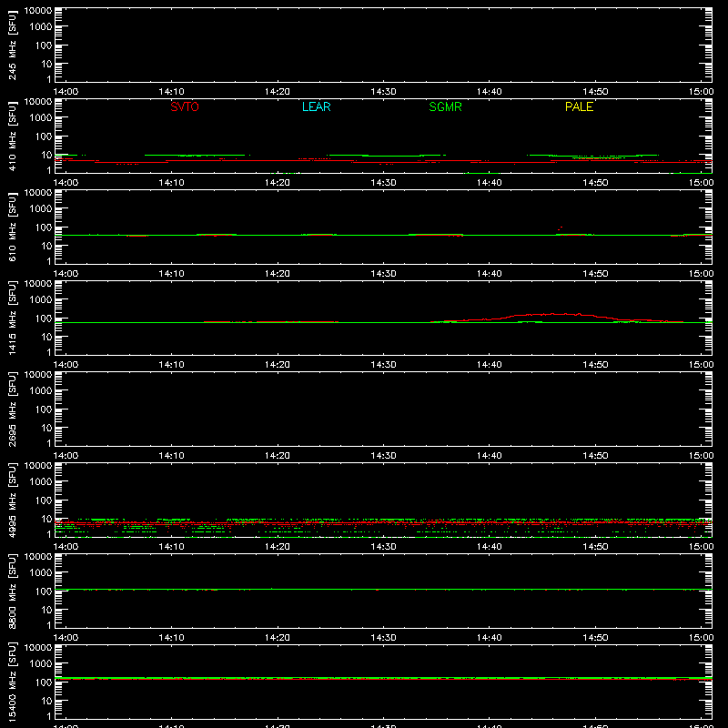Click the 100 tick value on 8800 MHz axis
This screenshot has height=728, width=728.
pyautogui.click(x=44, y=591)
